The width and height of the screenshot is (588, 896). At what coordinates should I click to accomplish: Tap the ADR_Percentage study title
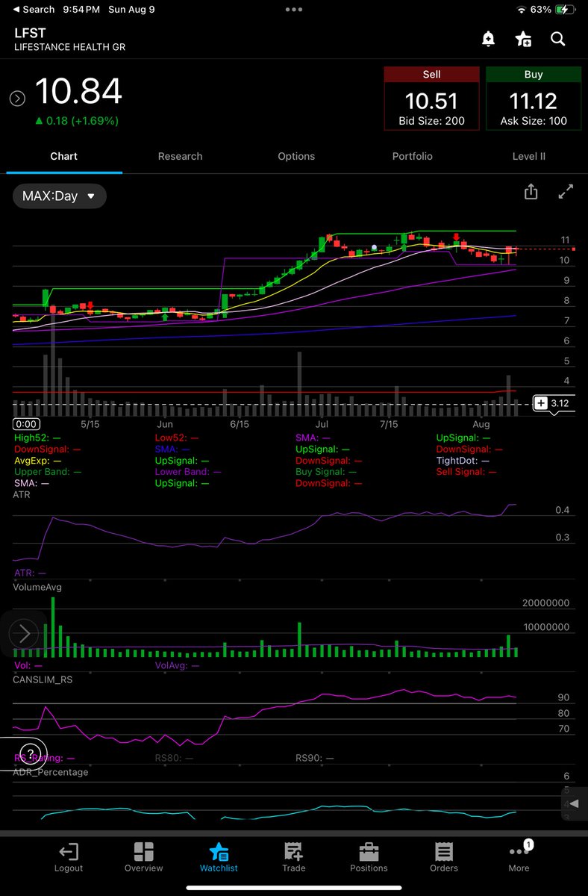(x=50, y=771)
